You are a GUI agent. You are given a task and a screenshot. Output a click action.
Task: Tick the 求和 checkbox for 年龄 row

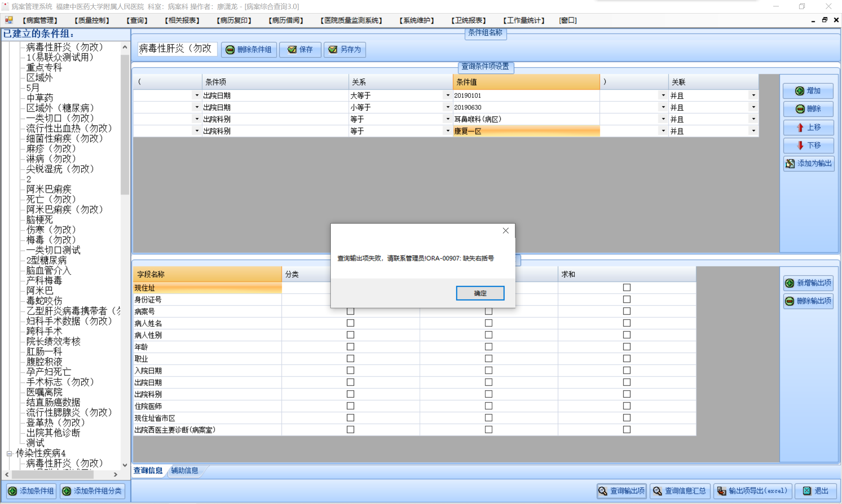point(627,347)
